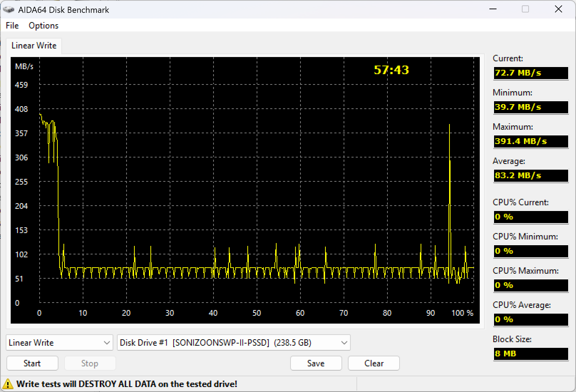The width and height of the screenshot is (576, 392).
Task: Click the Current value 72.7 MB/s
Action: [x=531, y=73]
